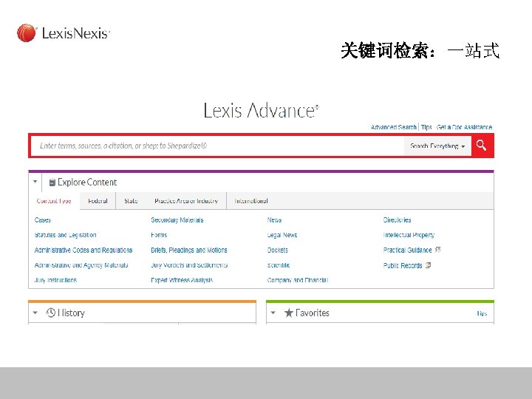This screenshot has width=532, height=399.
Task: Open the Directories link
Action: 398,220
